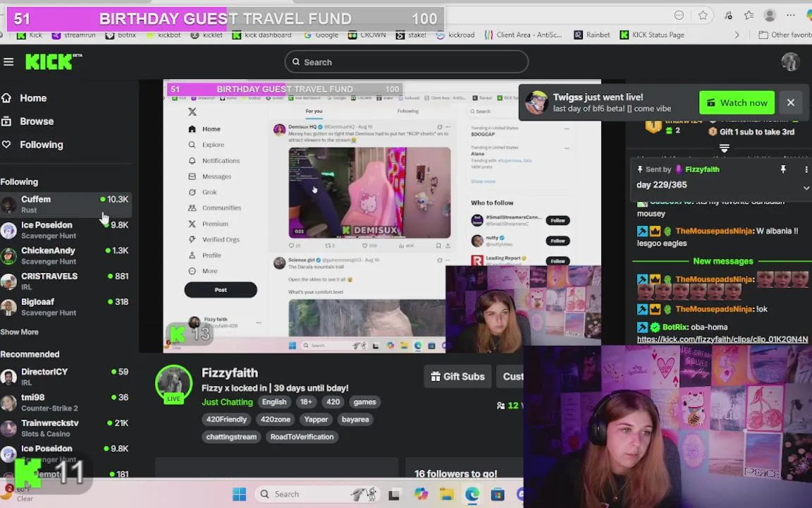
Task: Click the Birthday Guest Travel Fund progress bar
Action: click(x=226, y=18)
